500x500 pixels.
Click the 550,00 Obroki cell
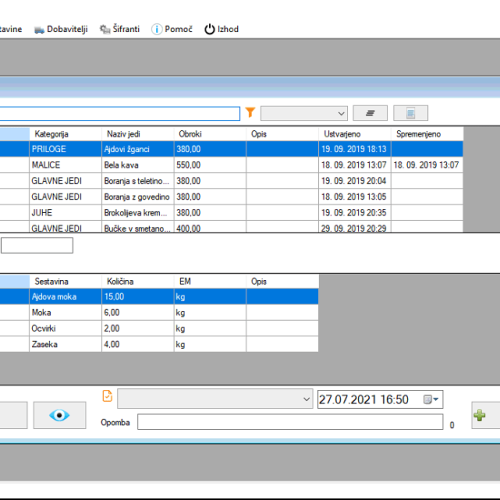pyautogui.click(x=210, y=165)
